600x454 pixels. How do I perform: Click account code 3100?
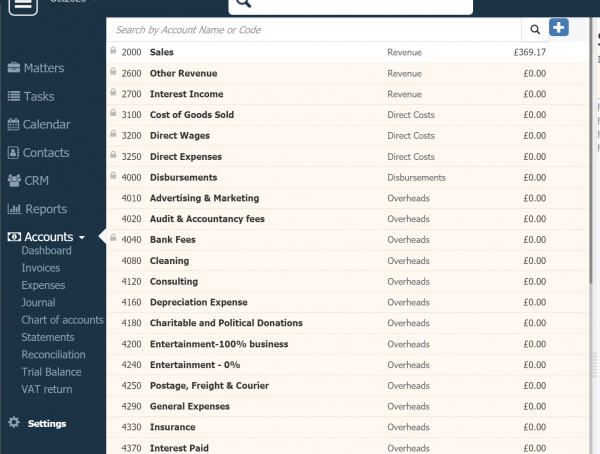pos(131,115)
